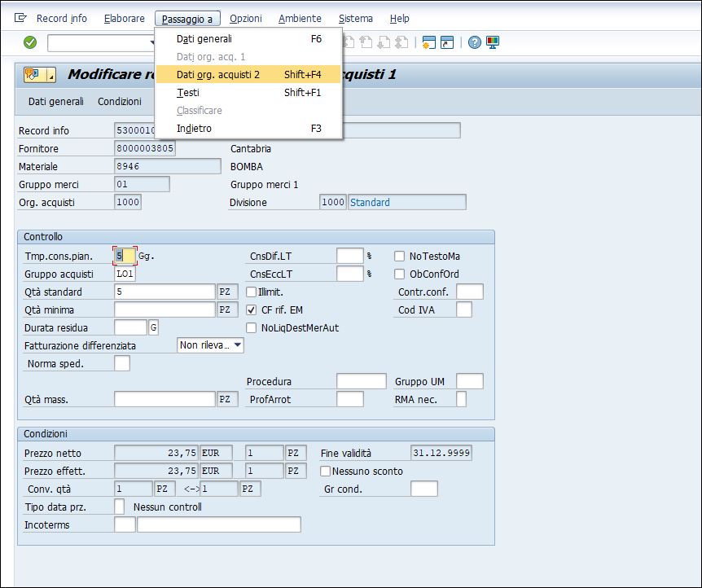This screenshot has height=588, width=702.
Task: Click the CnsEccLT percentage field
Action: click(349, 274)
